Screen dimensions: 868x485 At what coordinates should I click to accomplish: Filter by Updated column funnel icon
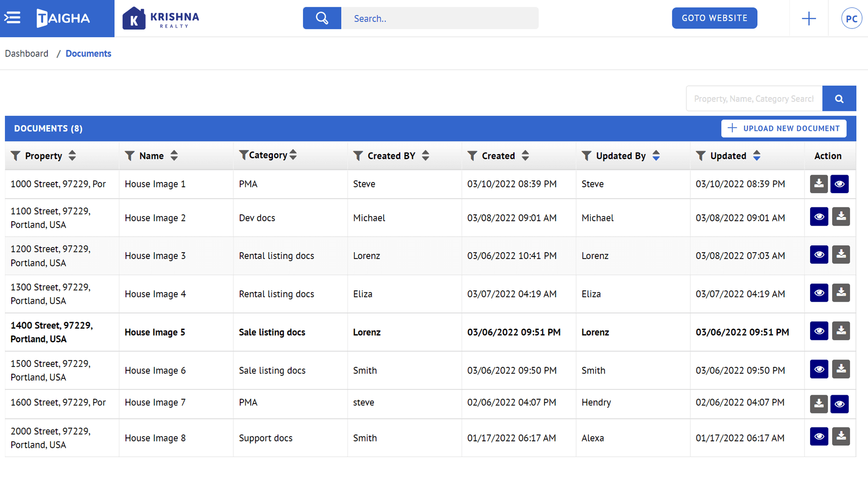click(x=701, y=156)
